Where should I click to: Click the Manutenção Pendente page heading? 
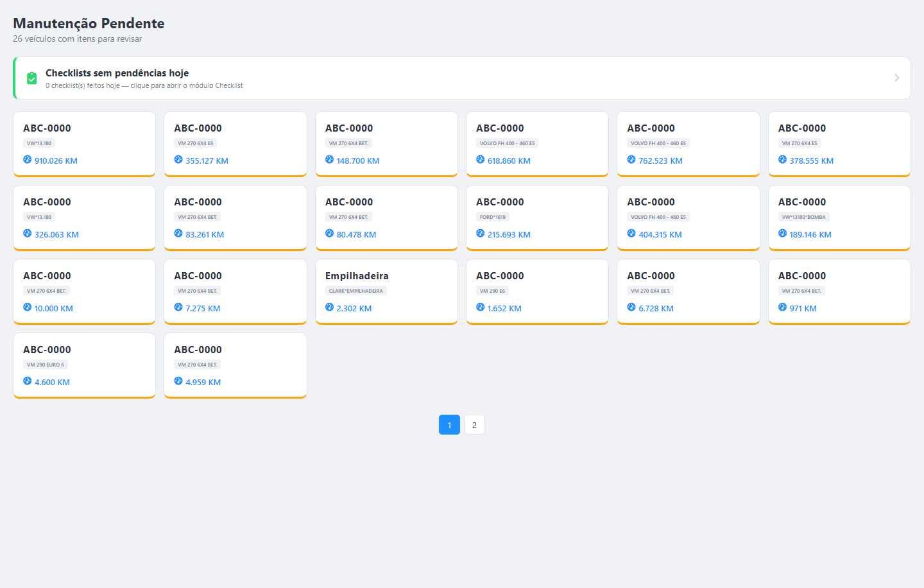89,24
